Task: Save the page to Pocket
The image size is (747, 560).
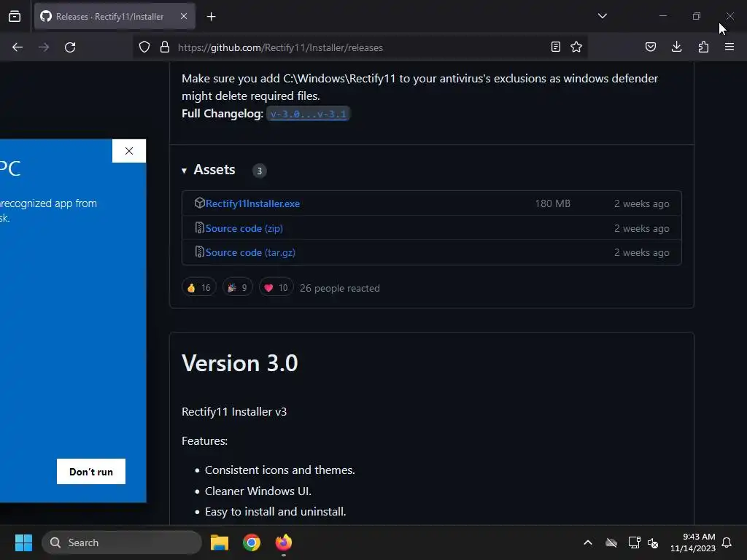Action: point(651,47)
